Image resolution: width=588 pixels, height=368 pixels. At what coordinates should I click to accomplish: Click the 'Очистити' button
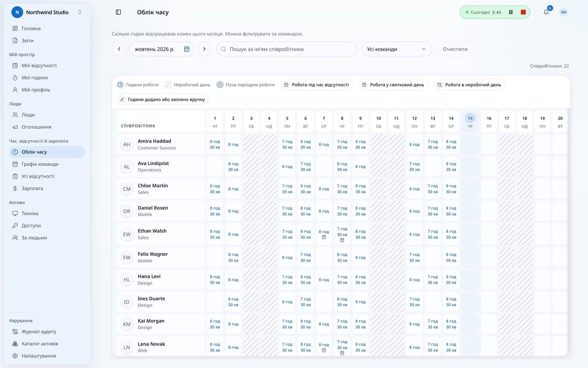tap(455, 49)
